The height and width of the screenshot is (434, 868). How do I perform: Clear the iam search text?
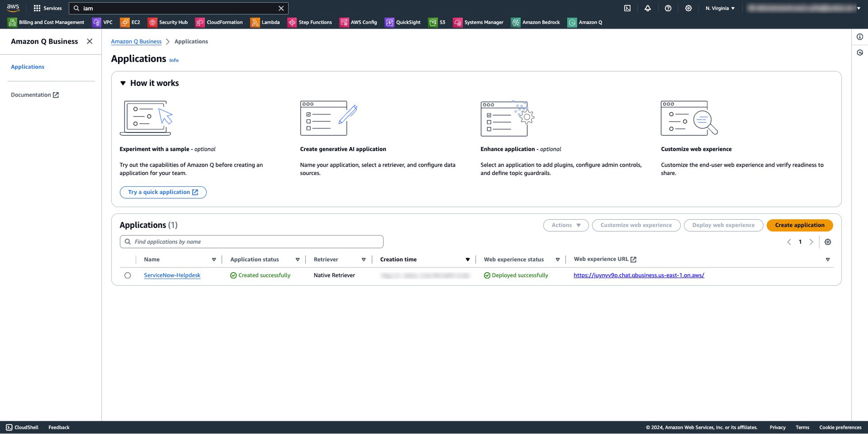click(281, 8)
